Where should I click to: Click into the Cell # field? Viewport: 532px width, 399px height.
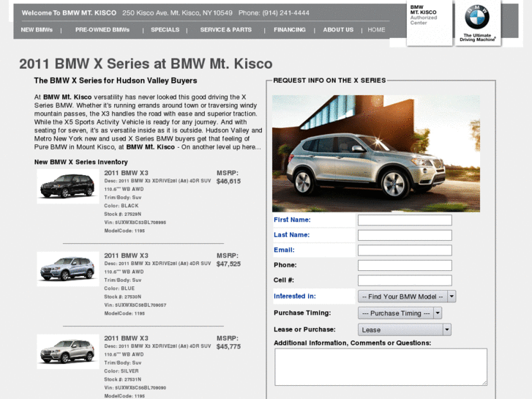click(x=405, y=280)
